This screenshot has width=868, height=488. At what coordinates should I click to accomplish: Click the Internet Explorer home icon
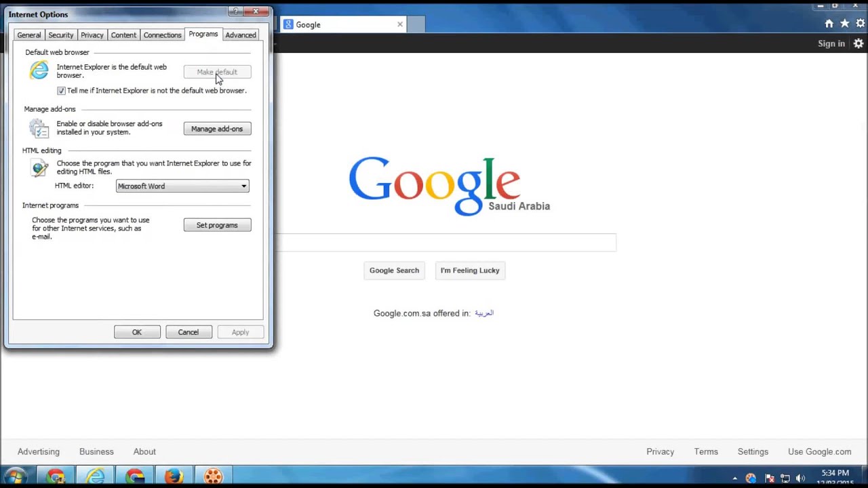tap(829, 24)
